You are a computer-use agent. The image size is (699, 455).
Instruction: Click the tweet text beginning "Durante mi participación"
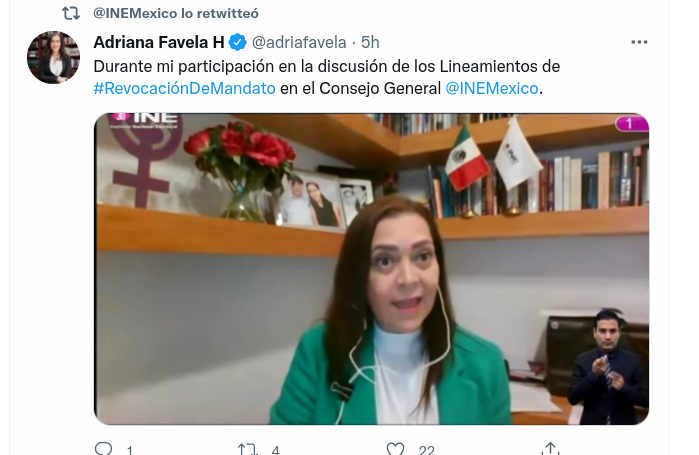[x=327, y=78]
